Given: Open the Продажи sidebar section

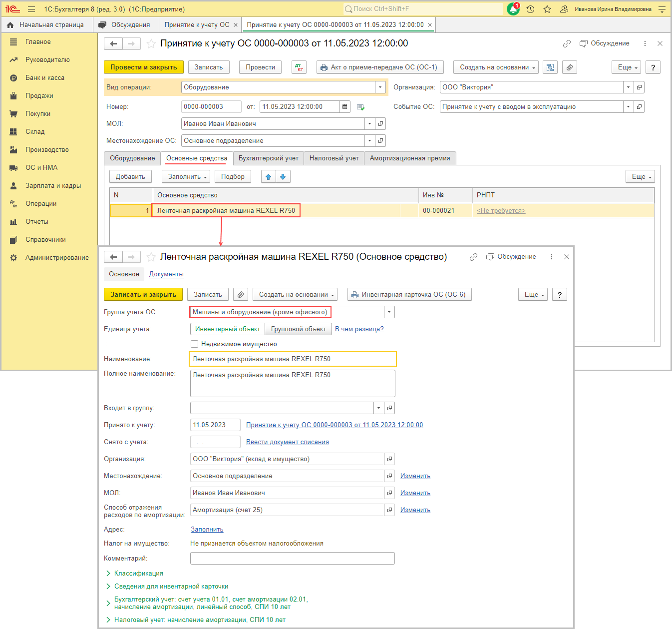Looking at the screenshot, I should [x=39, y=96].
